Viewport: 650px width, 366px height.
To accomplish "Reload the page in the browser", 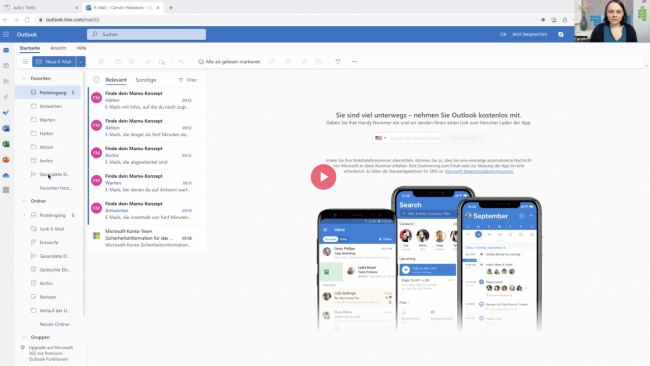I will (x=27, y=19).
